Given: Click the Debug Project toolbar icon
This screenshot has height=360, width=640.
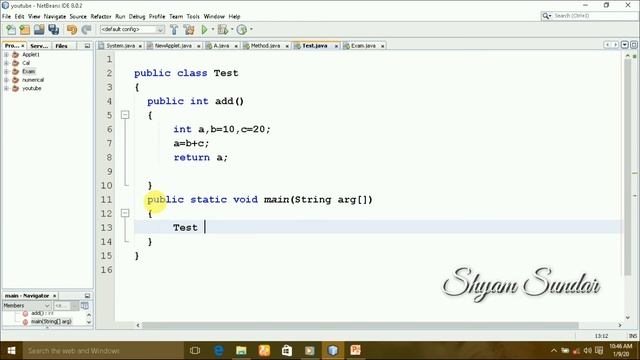Looking at the screenshot, I should 222,29.
